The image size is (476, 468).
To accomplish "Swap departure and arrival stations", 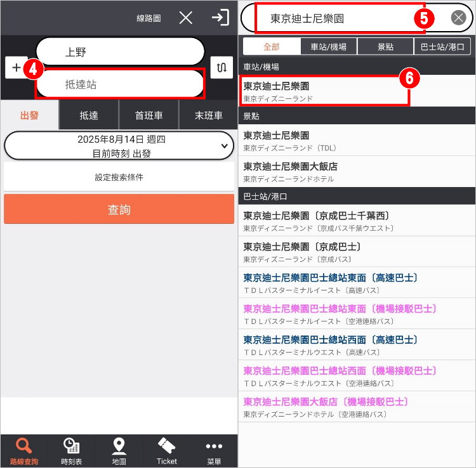I will pos(221,67).
